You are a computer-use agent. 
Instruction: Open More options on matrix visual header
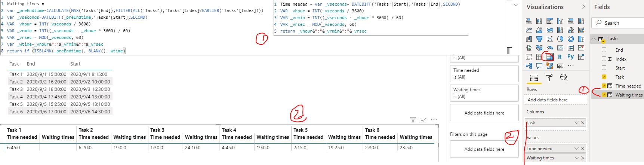pos(434,120)
